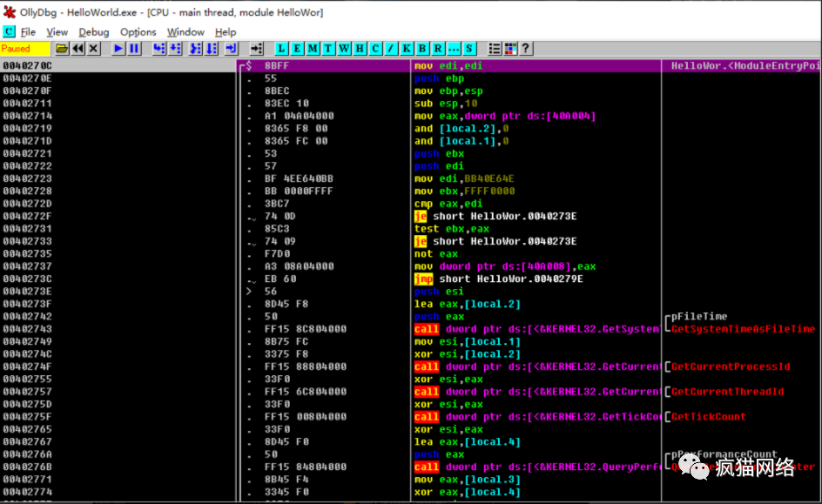Screen dimensions: 822x504
Task: Click the GetTickCount comment
Action: coord(709,417)
